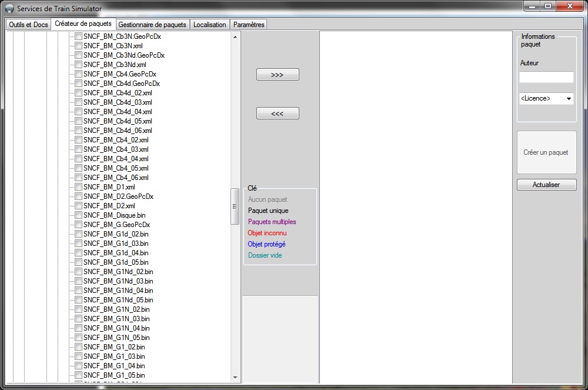The image size is (588, 390).
Task: Click the file list scroll-up arrow
Action: [235, 36]
